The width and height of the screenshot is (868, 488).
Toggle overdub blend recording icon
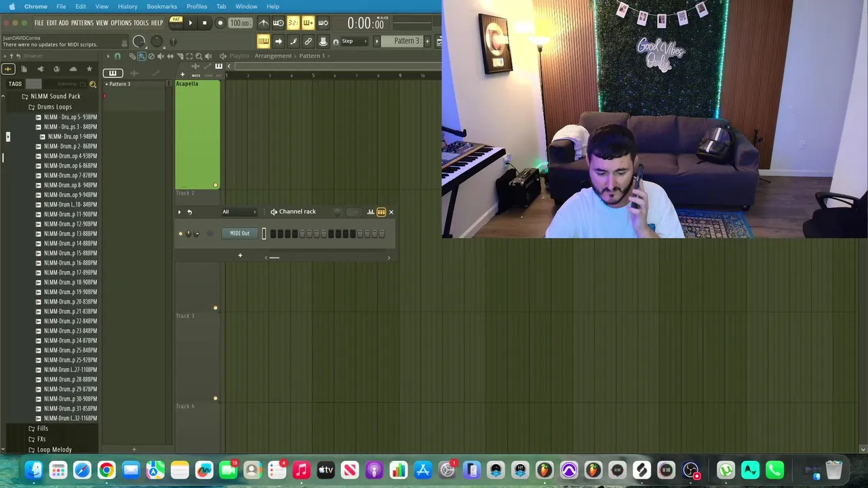pos(309,23)
